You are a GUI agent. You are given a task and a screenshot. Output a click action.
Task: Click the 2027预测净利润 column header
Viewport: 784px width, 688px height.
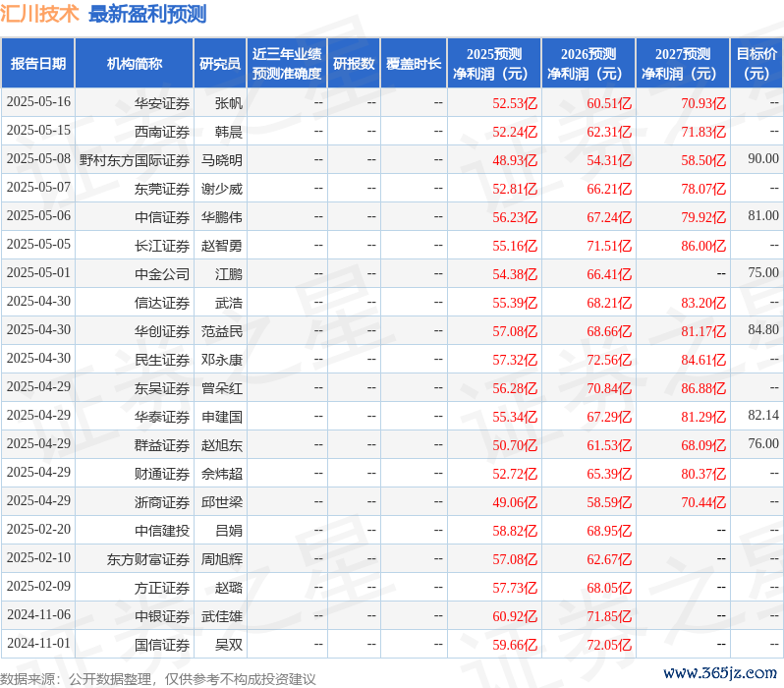[683, 64]
